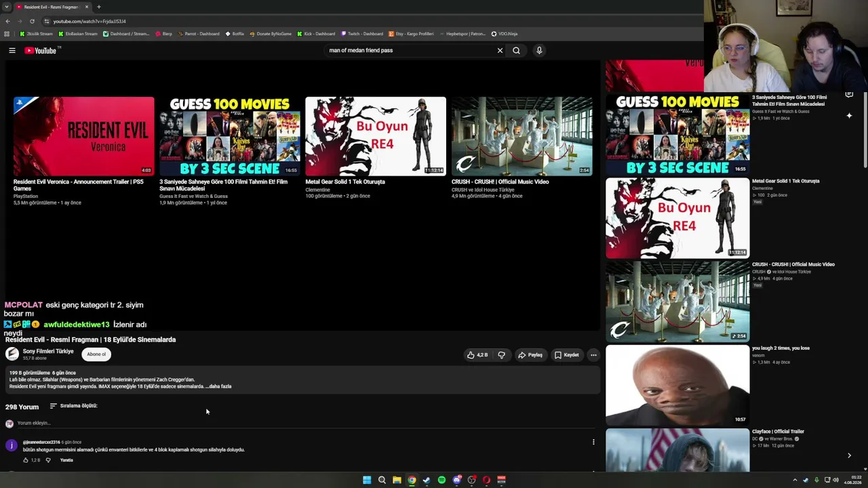The image size is (868, 488).
Task: Open the Parrot - Dashboard bookmark
Action: pos(199,34)
